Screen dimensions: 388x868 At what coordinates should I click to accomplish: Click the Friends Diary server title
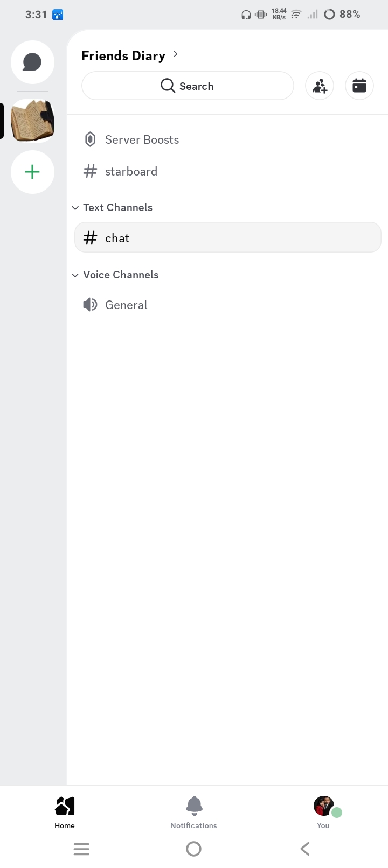(x=123, y=55)
